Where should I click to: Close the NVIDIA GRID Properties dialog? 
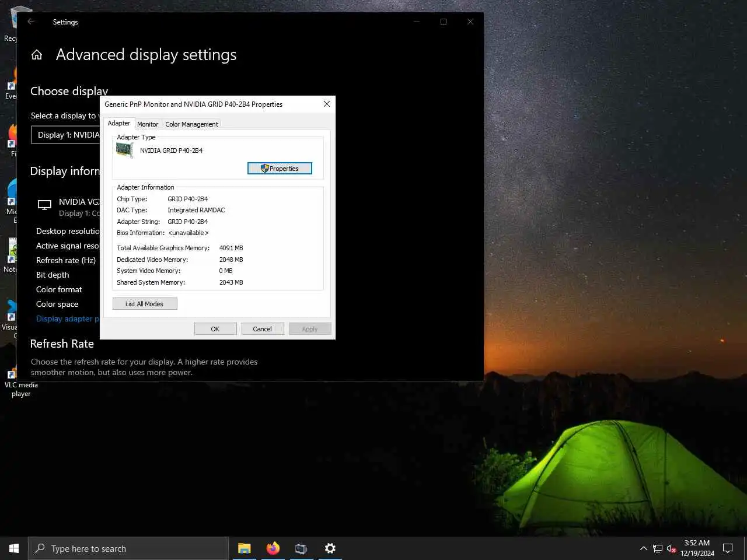(327, 104)
